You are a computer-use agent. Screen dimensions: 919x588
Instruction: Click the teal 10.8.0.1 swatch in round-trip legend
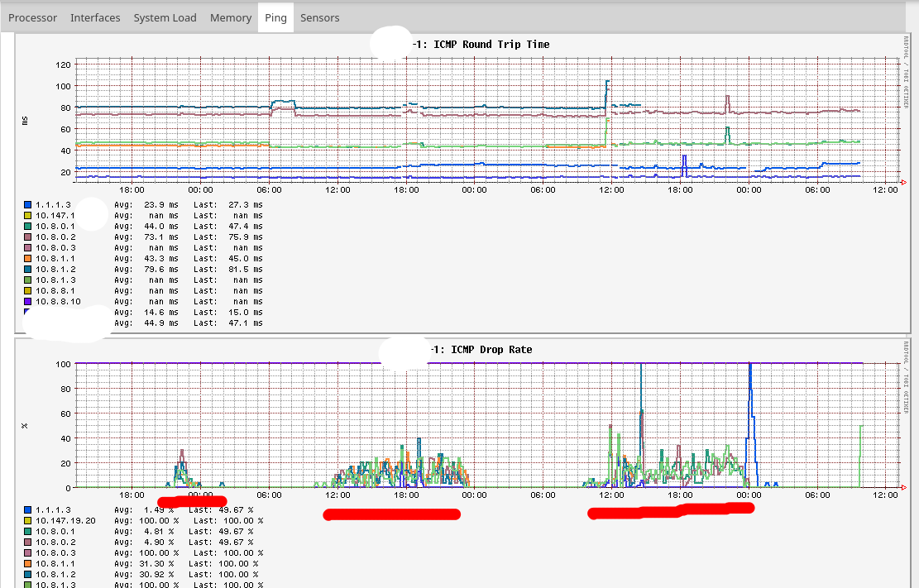coord(28,226)
